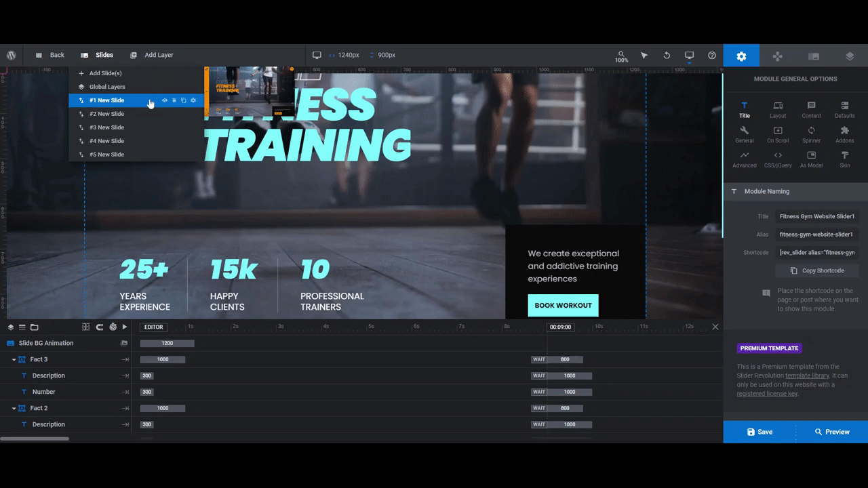The height and width of the screenshot is (488, 868).
Task: Edit the module Title input field
Action: click(x=817, y=216)
